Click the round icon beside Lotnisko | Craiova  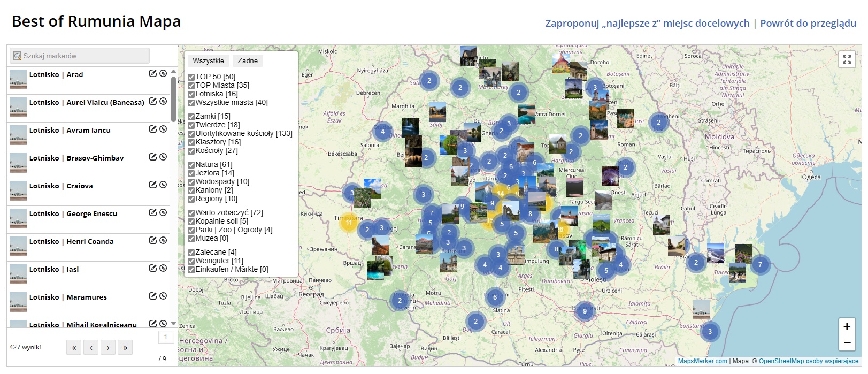163,185
